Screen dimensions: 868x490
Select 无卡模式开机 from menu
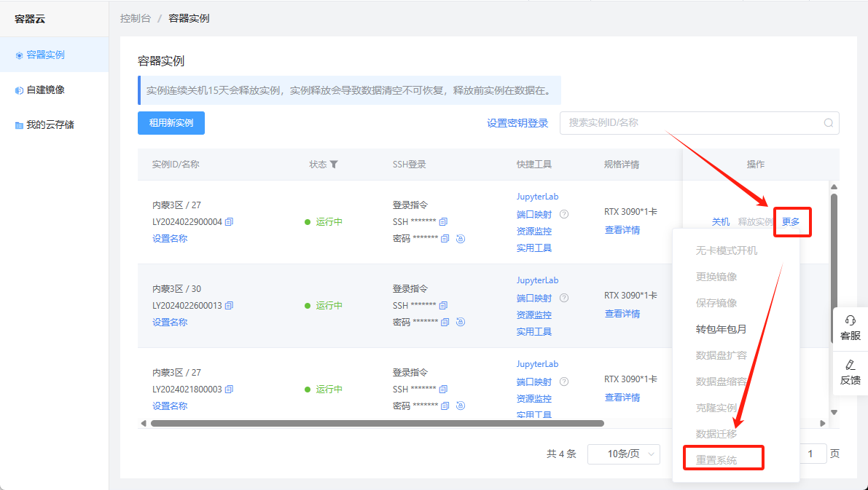[727, 250]
